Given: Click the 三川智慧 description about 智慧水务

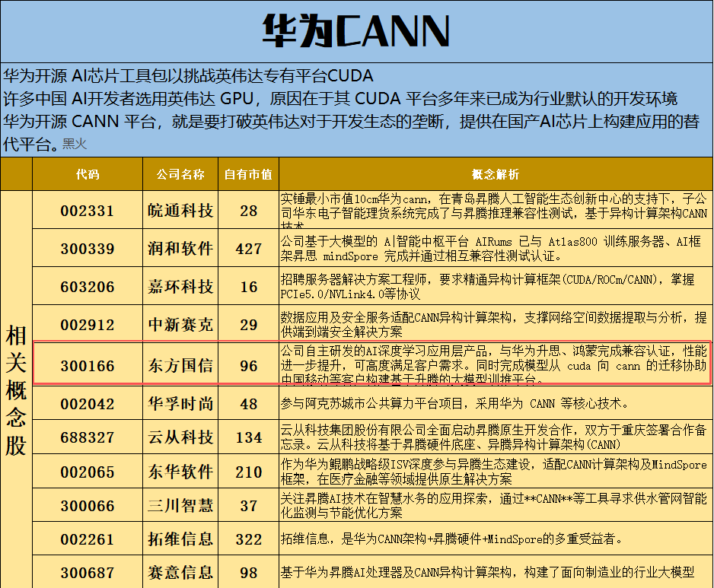Looking at the screenshot, I should 496,505.
